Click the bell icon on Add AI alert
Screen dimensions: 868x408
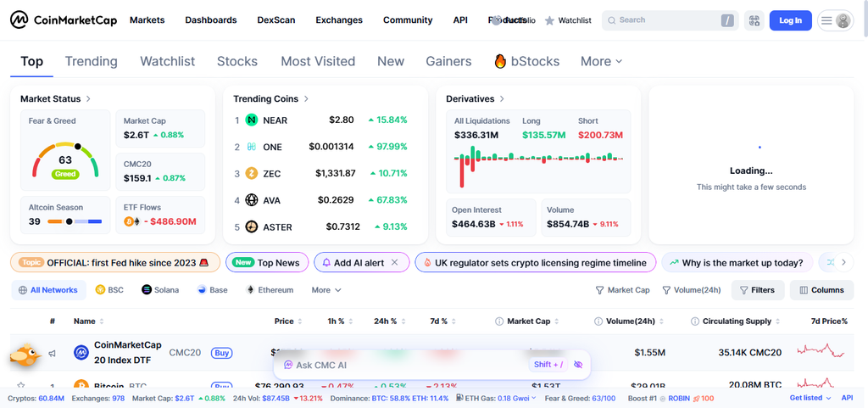[x=326, y=262]
